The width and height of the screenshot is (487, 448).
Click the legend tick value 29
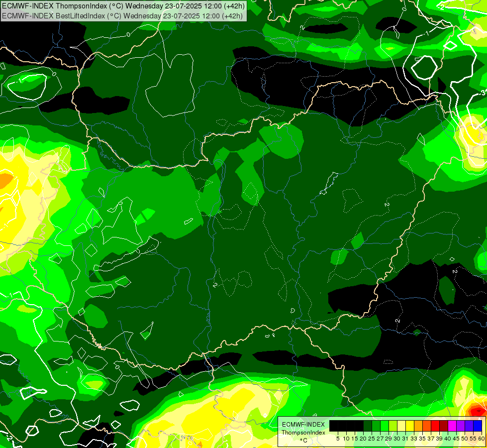[389, 439]
